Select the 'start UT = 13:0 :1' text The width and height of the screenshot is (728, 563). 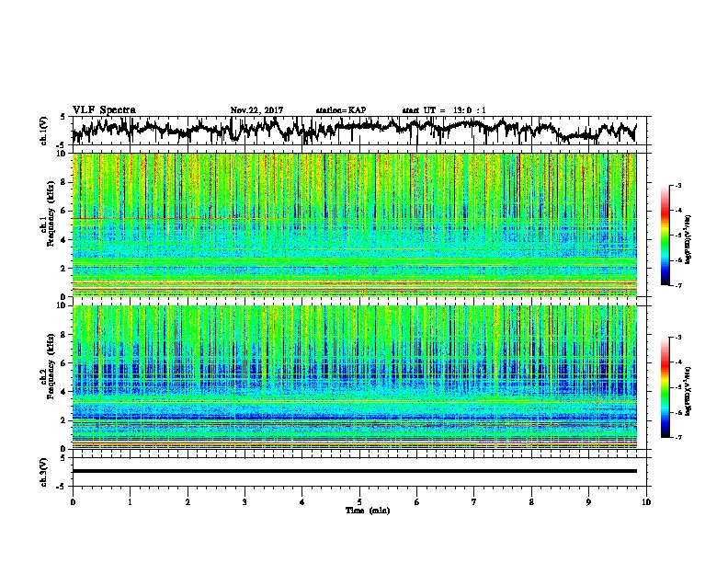(444, 110)
